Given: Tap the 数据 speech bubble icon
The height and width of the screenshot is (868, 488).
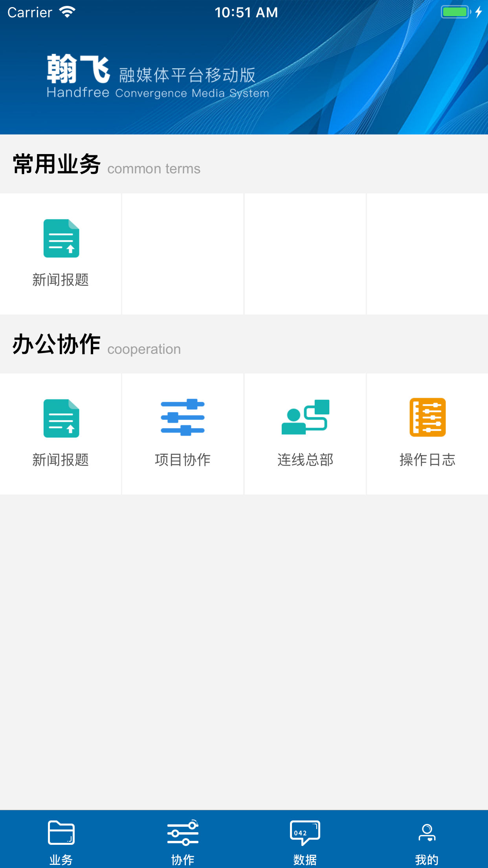Looking at the screenshot, I should tap(305, 833).
